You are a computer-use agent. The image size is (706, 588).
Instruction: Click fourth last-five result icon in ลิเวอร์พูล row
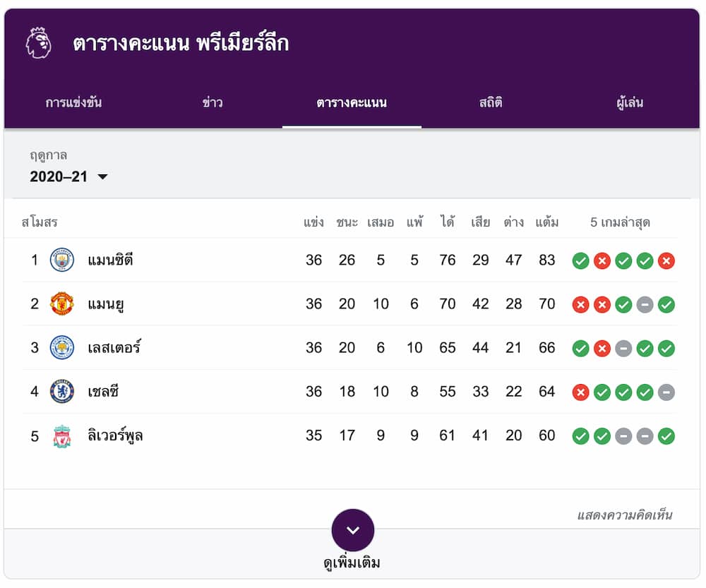(645, 436)
